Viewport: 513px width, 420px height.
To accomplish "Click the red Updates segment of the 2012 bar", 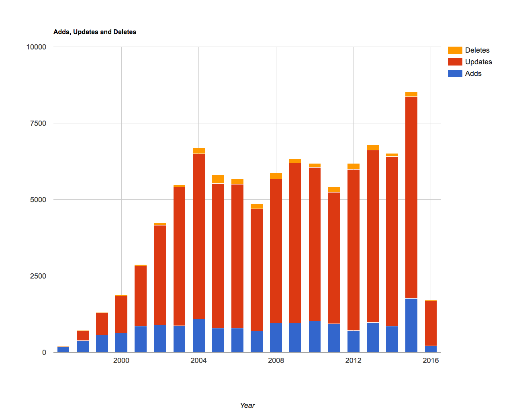I will (x=354, y=250).
